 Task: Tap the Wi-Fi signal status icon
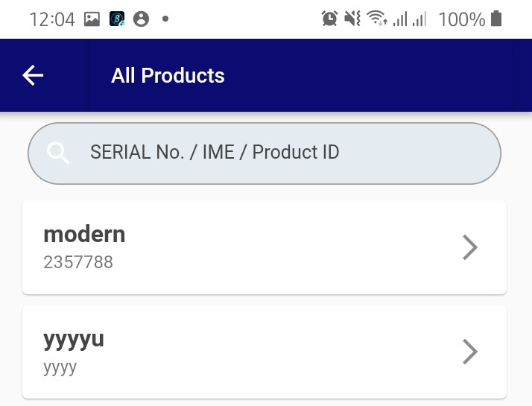point(377,19)
